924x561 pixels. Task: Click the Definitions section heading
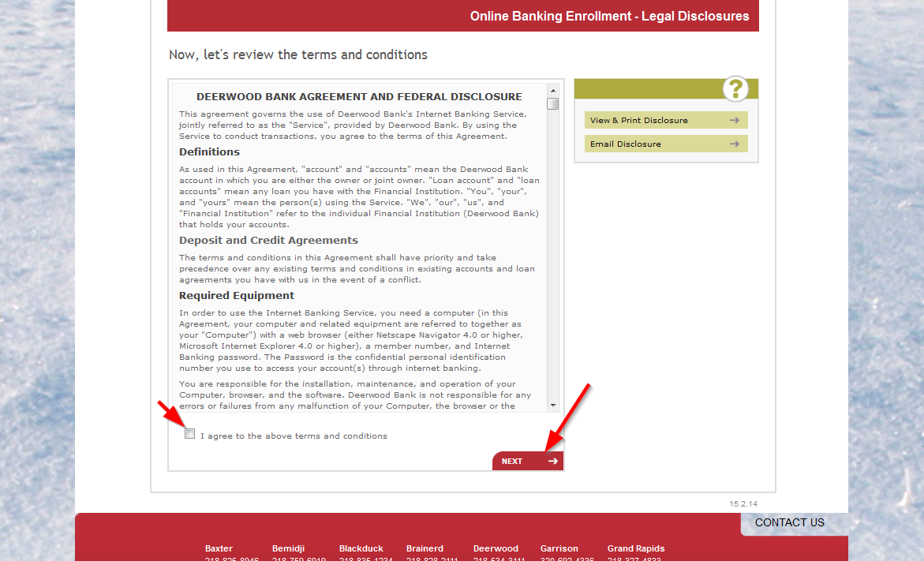[209, 152]
